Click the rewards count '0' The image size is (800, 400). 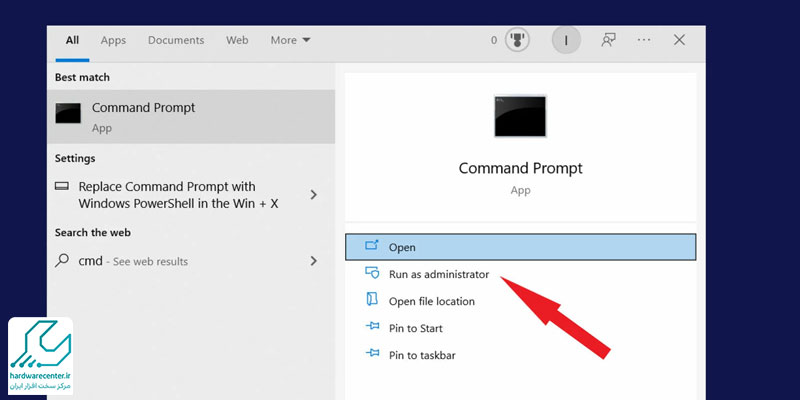point(494,40)
